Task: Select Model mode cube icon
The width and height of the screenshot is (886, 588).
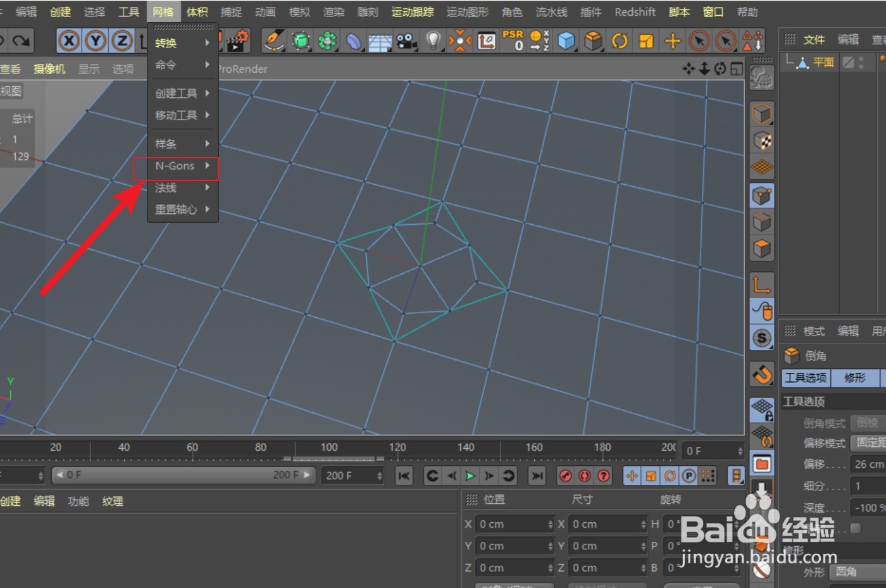Action: pos(762,115)
